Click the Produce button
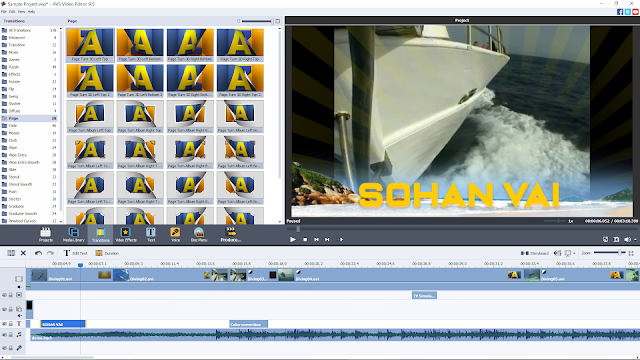Image resolution: width=640 pixels, height=360 pixels. [231, 234]
